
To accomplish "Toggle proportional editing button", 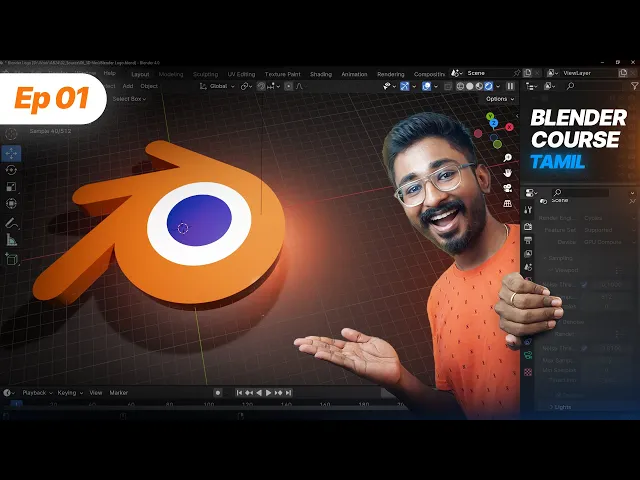I will [288, 86].
